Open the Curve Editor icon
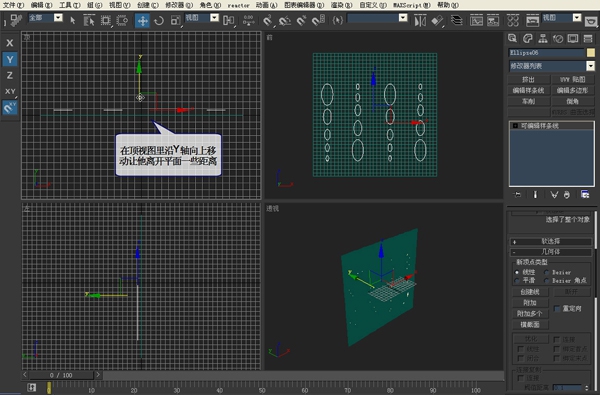This screenshot has height=395, width=600. (476, 20)
